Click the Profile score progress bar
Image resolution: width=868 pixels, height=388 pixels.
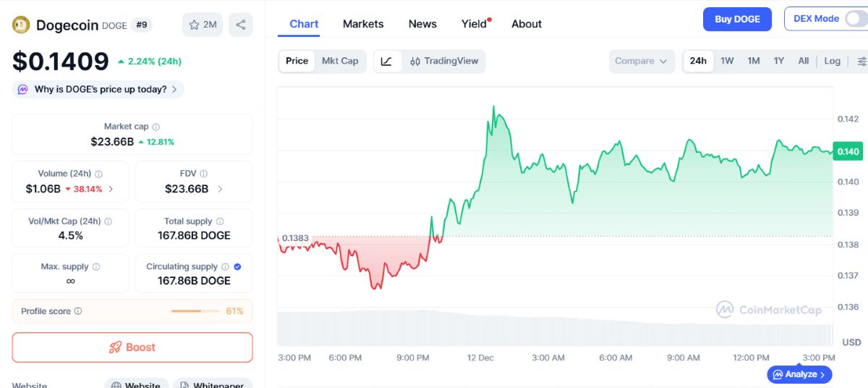tap(195, 311)
